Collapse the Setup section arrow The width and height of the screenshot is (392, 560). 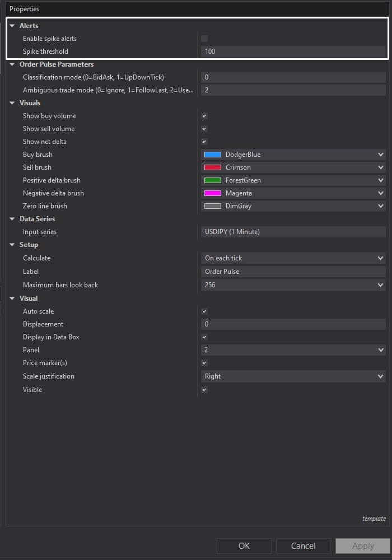(x=12, y=245)
